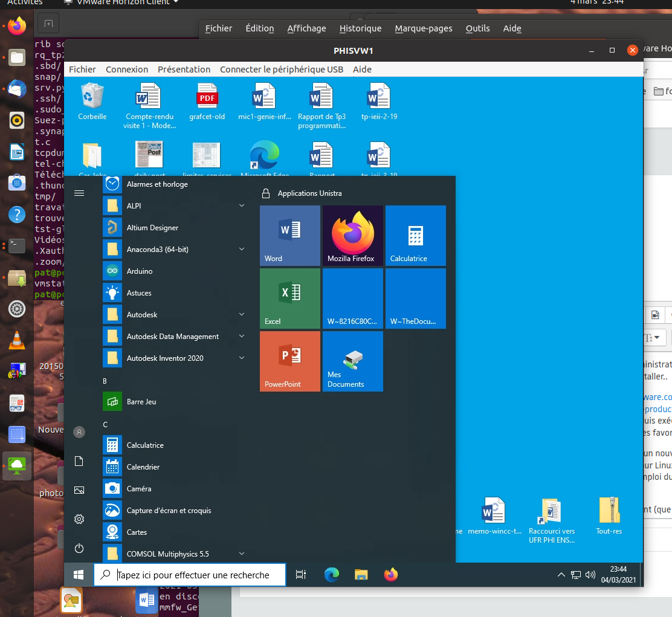672x617 pixels.
Task: Launch the PowerPoint tile
Action: (289, 361)
